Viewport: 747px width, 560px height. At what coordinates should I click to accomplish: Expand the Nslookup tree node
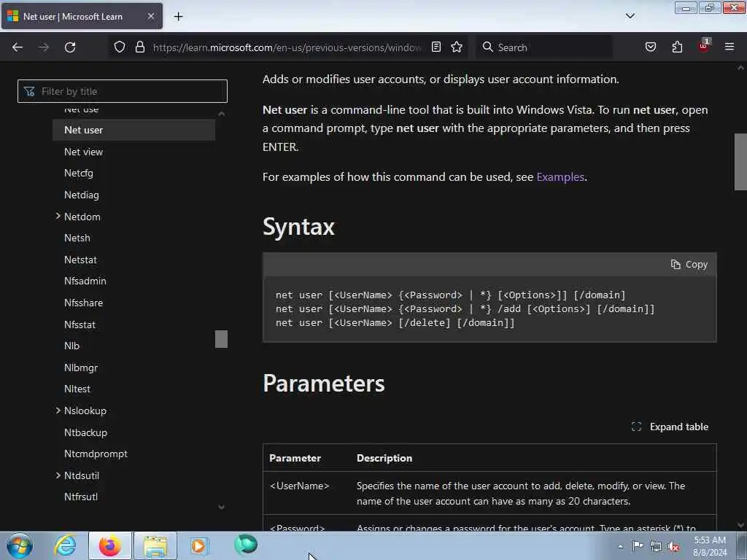pos(58,411)
